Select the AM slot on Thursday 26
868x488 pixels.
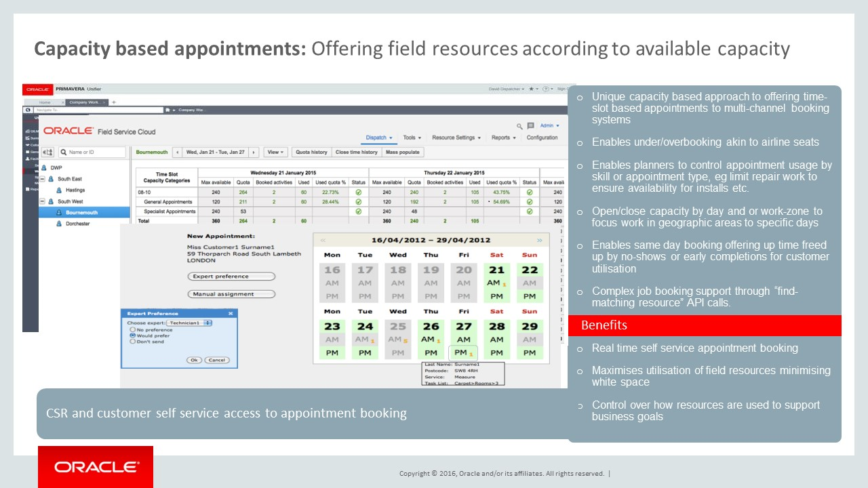coord(431,340)
